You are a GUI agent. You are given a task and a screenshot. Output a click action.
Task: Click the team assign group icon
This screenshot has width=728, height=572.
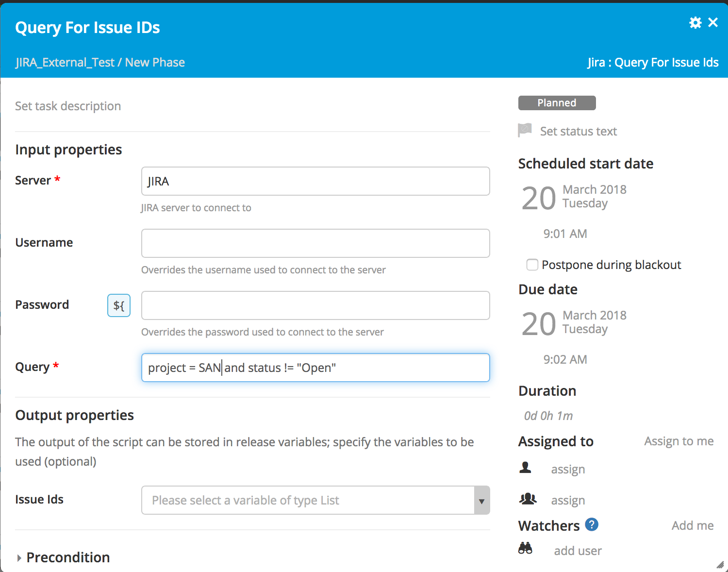[x=528, y=499]
